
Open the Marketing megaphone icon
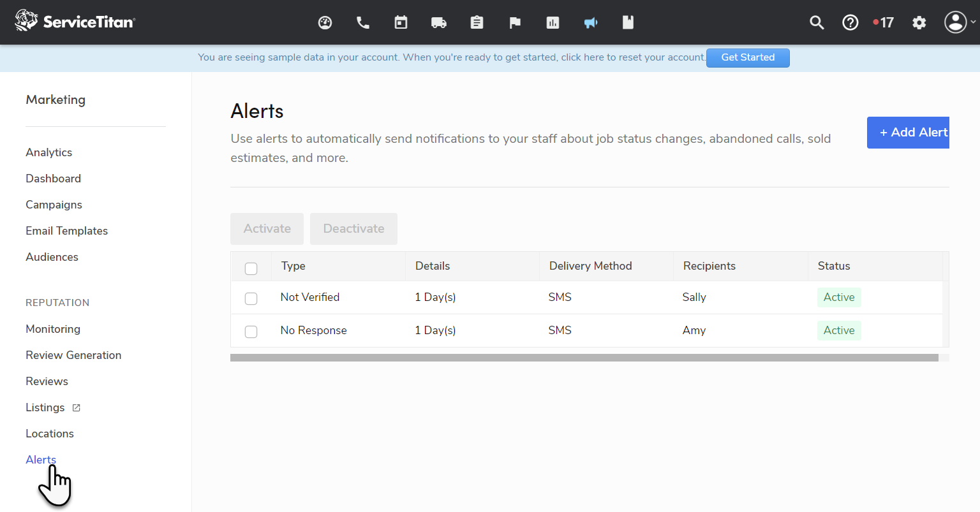click(591, 23)
